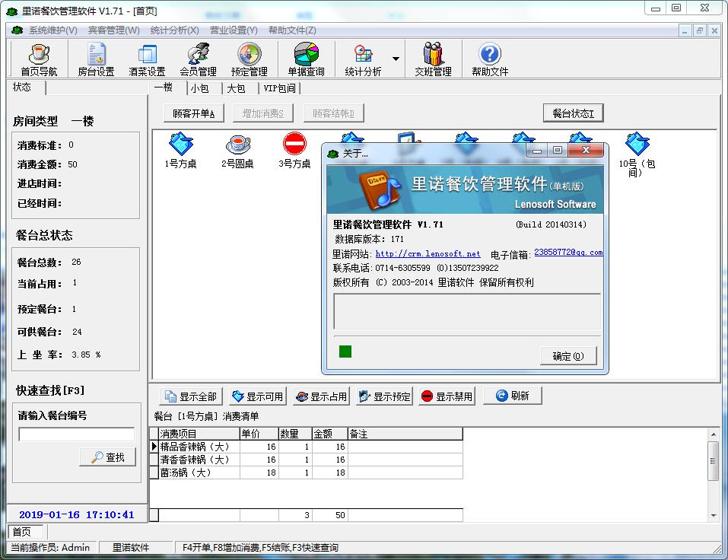Click 显示占用 show occupied tables button
This screenshot has width=728, height=560.
(x=321, y=396)
